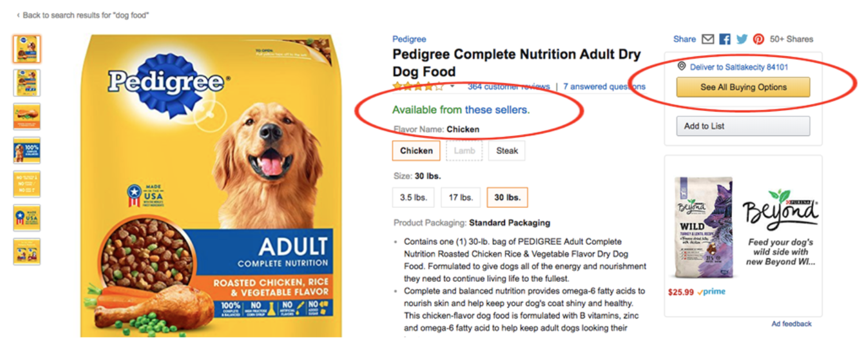The height and width of the screenshot is (360, 868).
Task: Open star rating breakdown dropdown arrow
Action: (x=452, y=87)
